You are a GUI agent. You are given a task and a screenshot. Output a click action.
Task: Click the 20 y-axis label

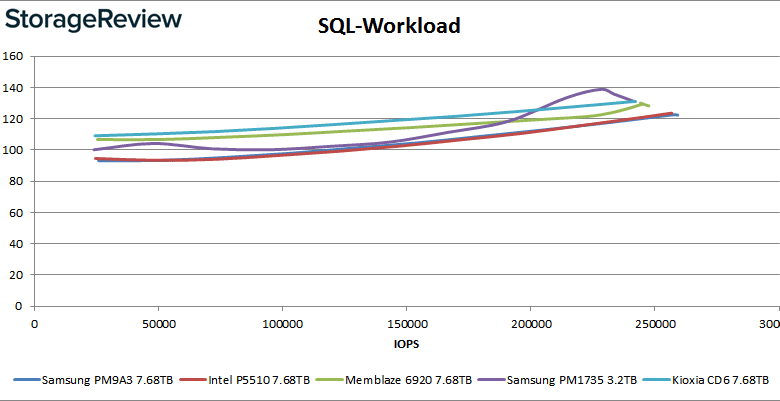[16, 275]
